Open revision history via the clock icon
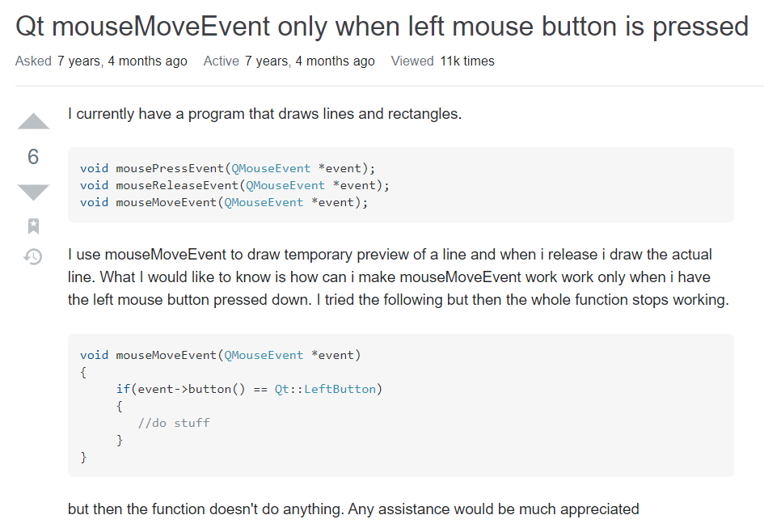 coord(32,256)
